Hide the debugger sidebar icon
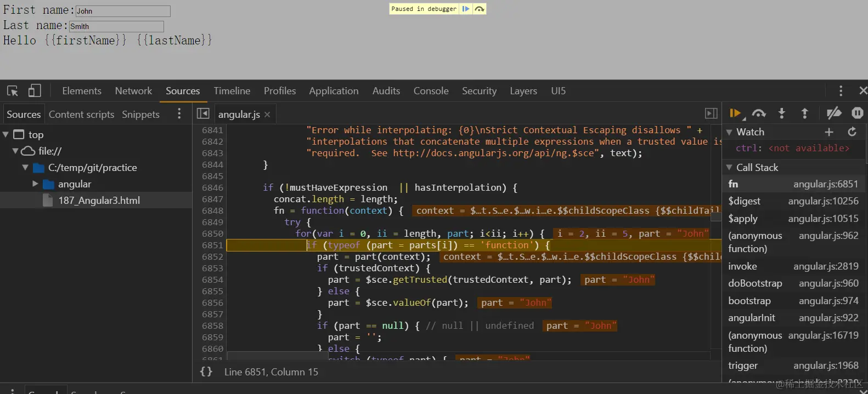Screen dimensions: 868x394 coord(711,113)
